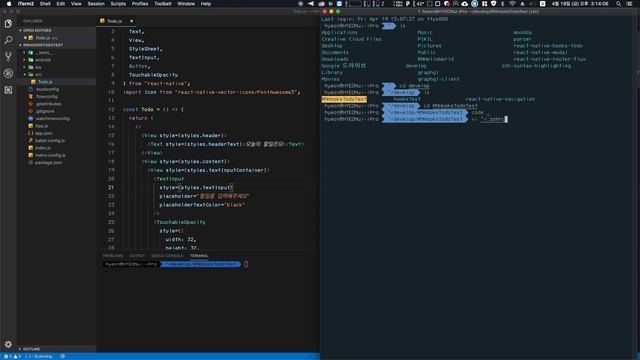Open the Debug view in the activity bar
Screen dimensions: 640x360
tap(8, 73)
